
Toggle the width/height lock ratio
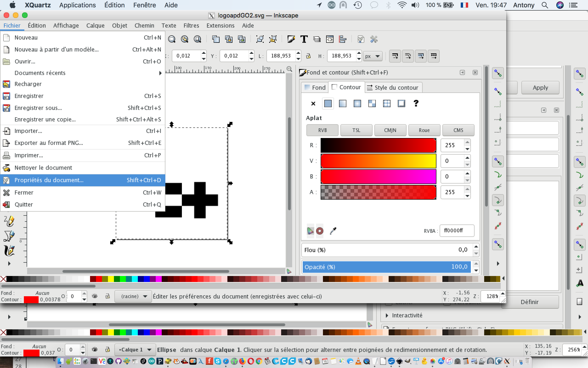[x=308, y=56]
